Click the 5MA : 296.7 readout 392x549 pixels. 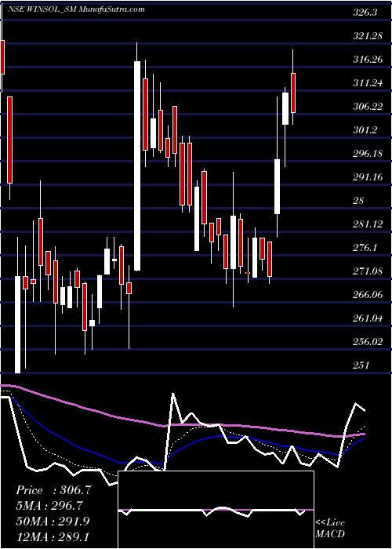[49, 505]
